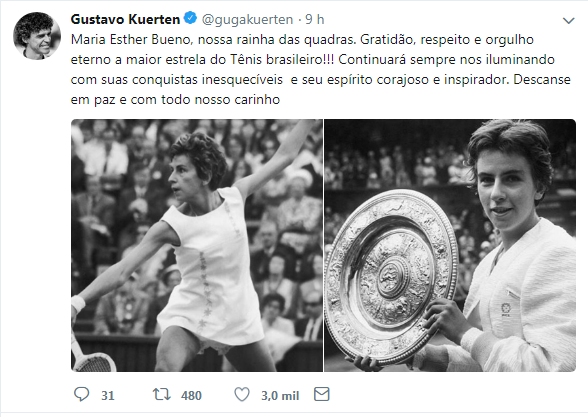Click the silver trophy plate in the photo
This screenshot has height=417, width=588.
(391, 278)
